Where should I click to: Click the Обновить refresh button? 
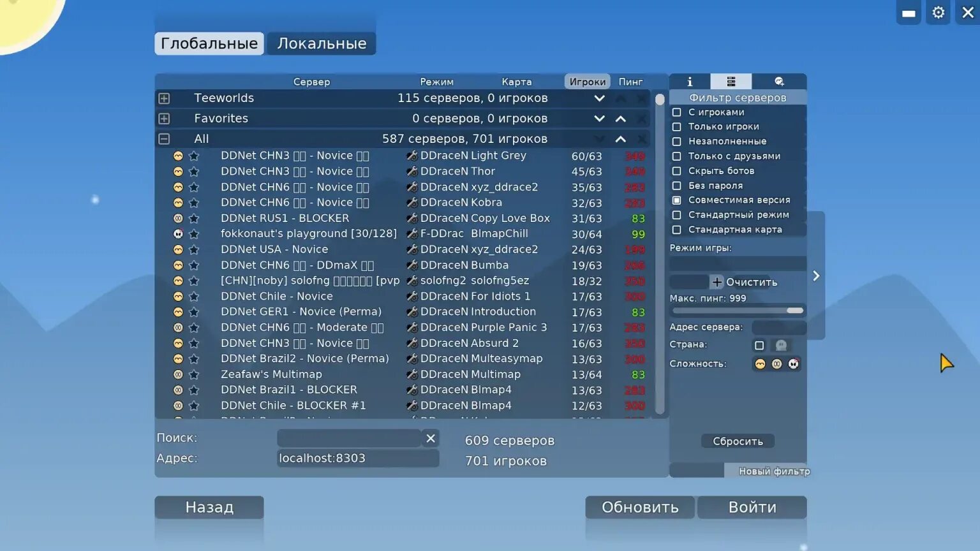pyautogui.click(x=640, y=508)
